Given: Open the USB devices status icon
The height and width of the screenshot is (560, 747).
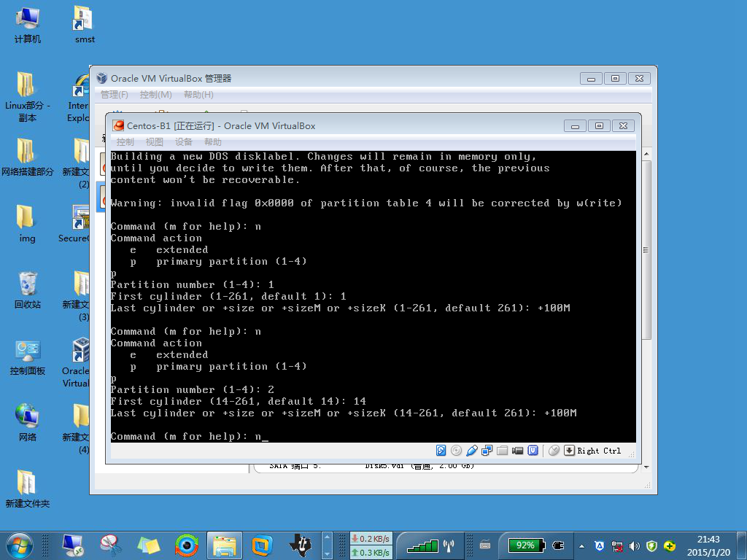Looking at the screenshot, I should pyautogui.click(x=472, y=451).
